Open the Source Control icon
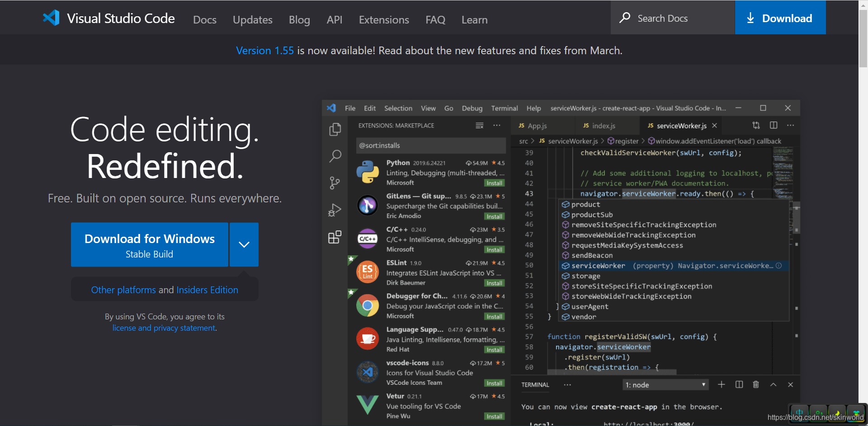 335,183
